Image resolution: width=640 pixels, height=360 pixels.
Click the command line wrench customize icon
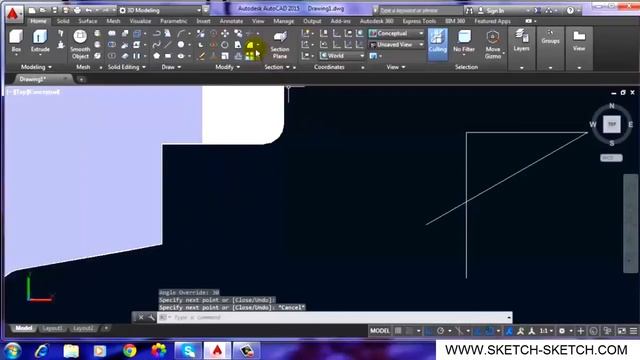(x=151, y=317)
